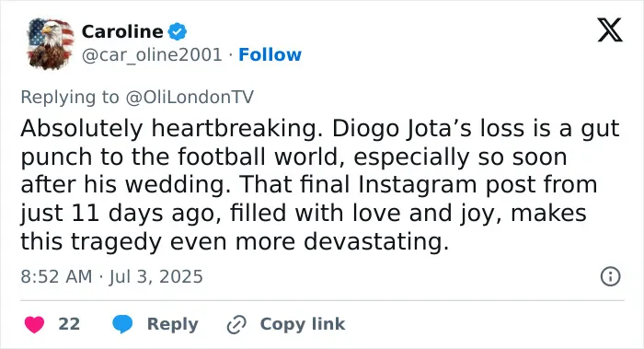The image size is (644, 349).
Task: Click the 'Replying to' label
Action: tap(70, 98)
